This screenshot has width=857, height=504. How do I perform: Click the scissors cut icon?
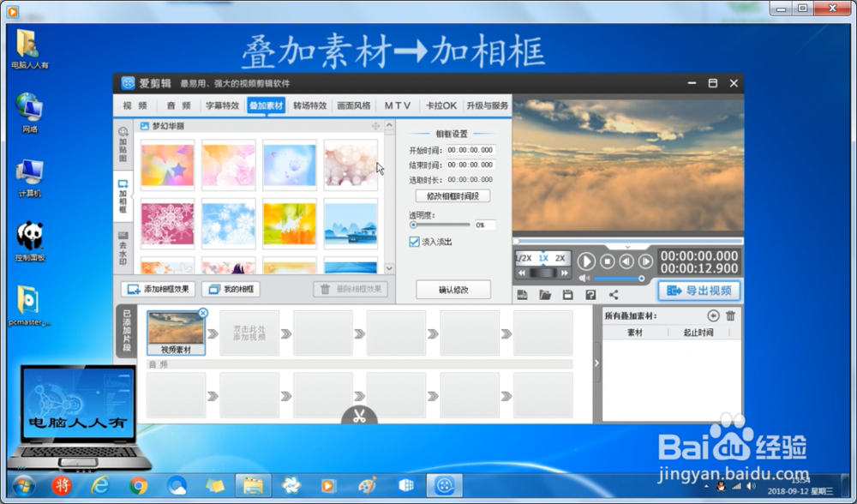click(359, 417)
